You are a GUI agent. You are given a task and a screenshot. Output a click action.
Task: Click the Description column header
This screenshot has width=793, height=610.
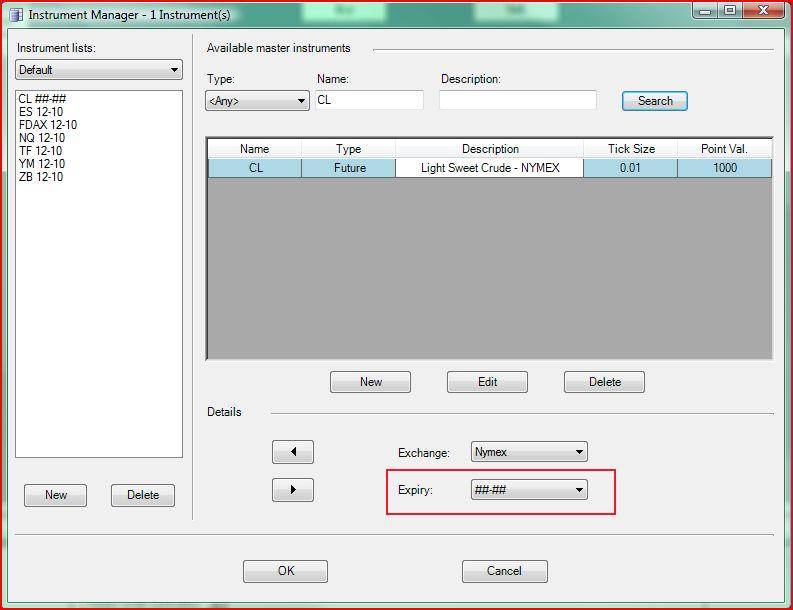490,149
